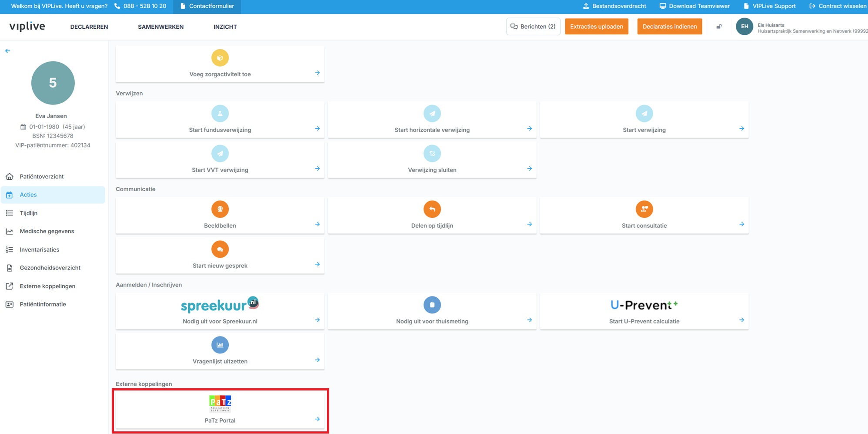868x434 pixels.
Task: Open Medische gegevens in the sidebar
Action: (x=47, y=232)
